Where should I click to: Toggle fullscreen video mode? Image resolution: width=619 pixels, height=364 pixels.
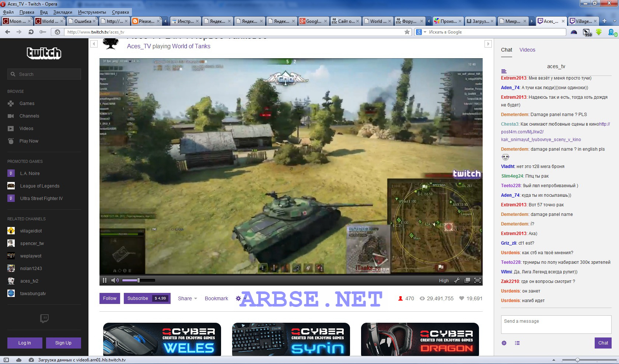[478, 280]
